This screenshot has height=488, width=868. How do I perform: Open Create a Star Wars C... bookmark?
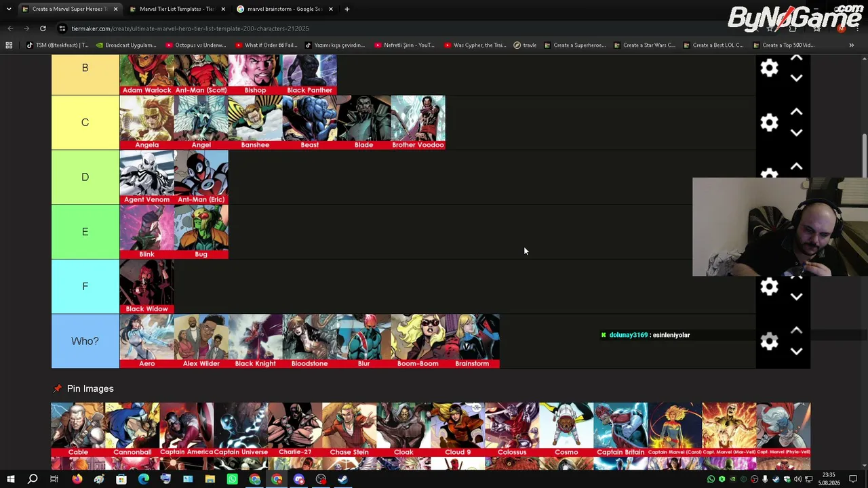[x=645, y=45]
